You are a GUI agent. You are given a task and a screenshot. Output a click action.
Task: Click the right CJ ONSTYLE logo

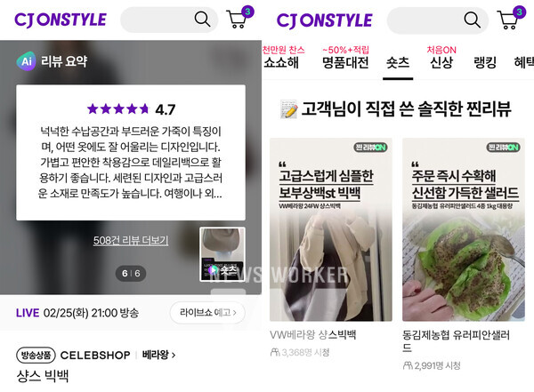click(x=324, y=20)
